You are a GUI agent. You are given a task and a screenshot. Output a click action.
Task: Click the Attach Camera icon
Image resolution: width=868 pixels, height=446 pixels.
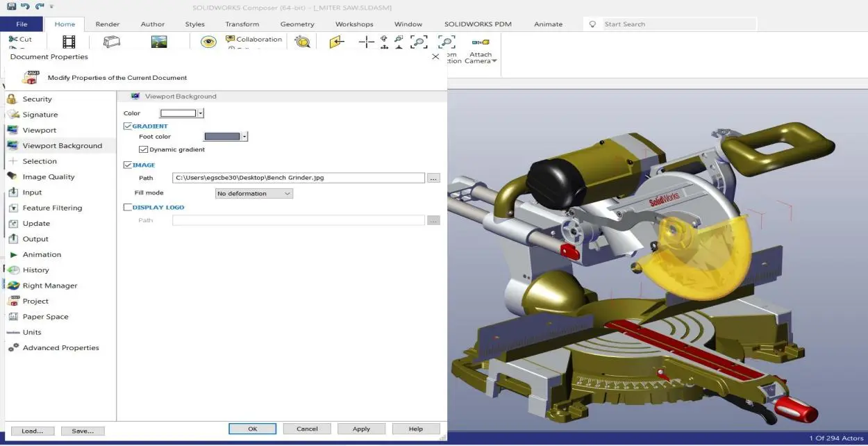(481, 43)
